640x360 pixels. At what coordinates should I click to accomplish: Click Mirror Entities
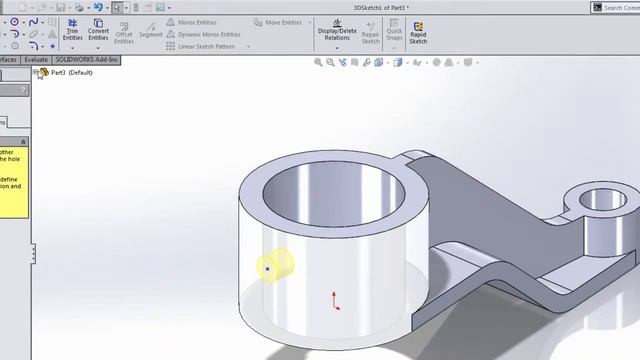(x=192, y=22)
